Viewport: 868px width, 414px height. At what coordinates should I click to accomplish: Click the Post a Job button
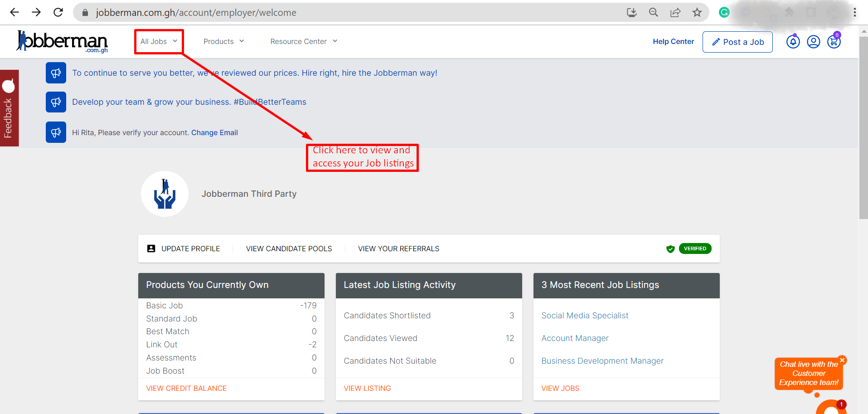737,42
